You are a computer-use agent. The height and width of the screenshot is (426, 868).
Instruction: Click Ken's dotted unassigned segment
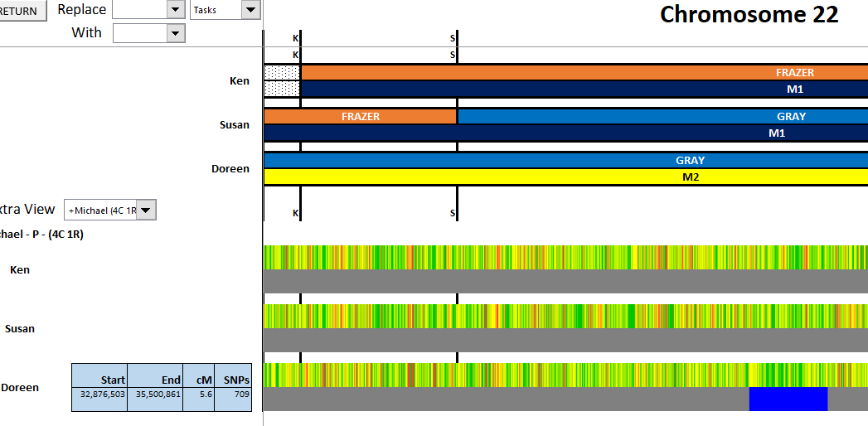point(282,80)
